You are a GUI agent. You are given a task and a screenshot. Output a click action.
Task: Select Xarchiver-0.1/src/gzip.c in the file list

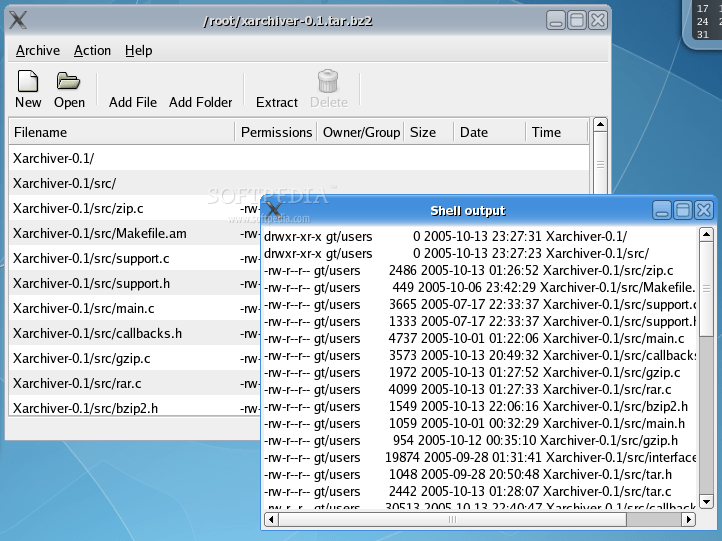point(135,358)
